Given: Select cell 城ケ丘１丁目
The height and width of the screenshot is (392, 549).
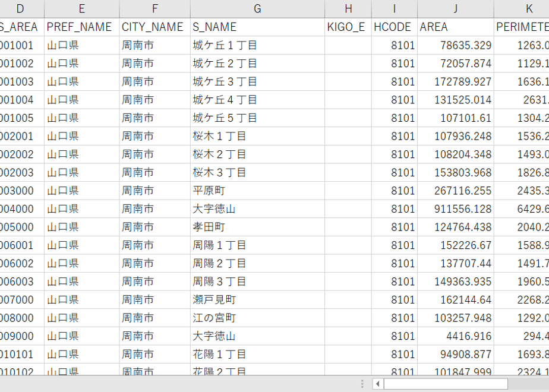Looking at the screenshot, I should pyautogui.click(x=257, y=45).
